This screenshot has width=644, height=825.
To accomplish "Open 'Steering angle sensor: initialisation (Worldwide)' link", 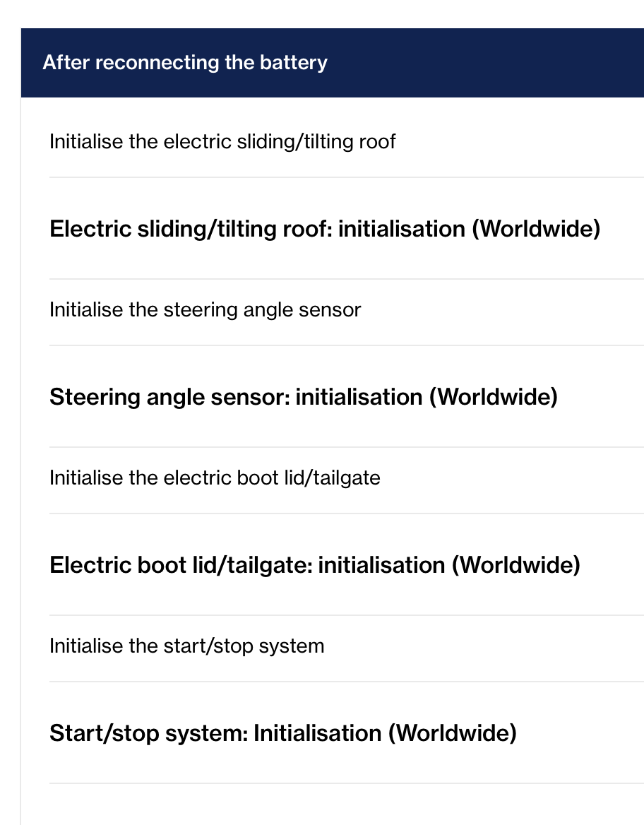I will pos(303,397).
